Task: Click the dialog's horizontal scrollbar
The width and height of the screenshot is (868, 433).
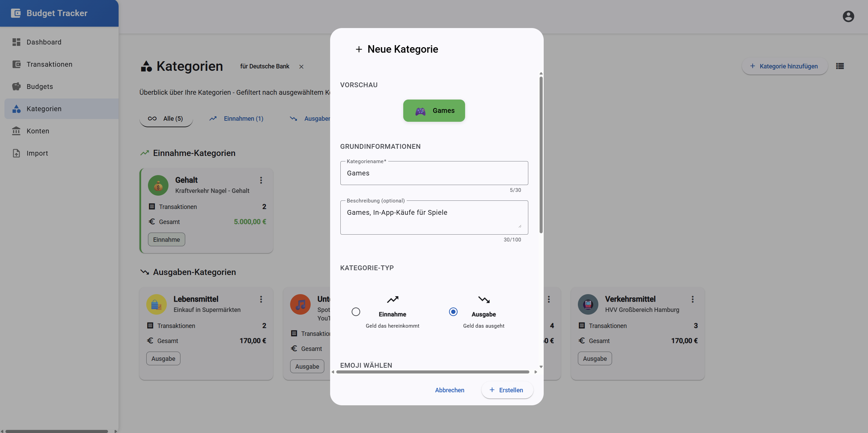Action: pos(433,372)
